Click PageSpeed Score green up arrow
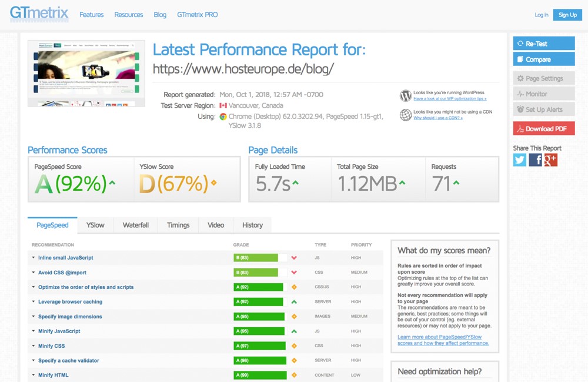 click(112, 183)
